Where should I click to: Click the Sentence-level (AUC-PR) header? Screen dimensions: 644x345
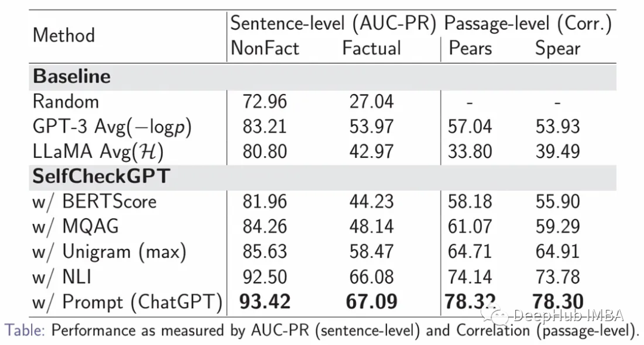point(333,23)
